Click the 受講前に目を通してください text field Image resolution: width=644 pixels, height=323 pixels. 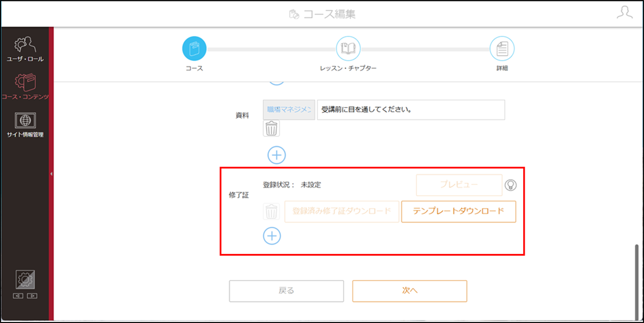coord(411,110)
